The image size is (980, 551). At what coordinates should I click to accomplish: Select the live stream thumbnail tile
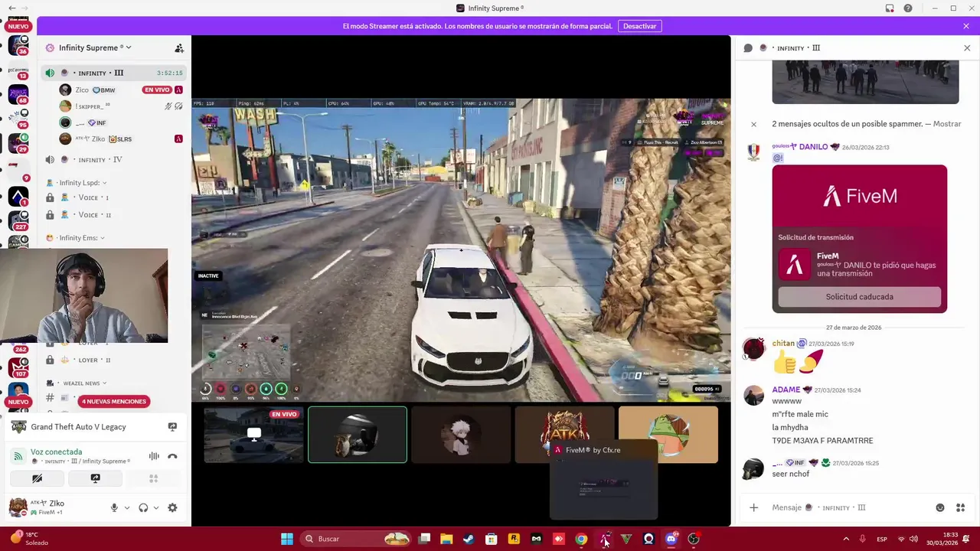253,435
